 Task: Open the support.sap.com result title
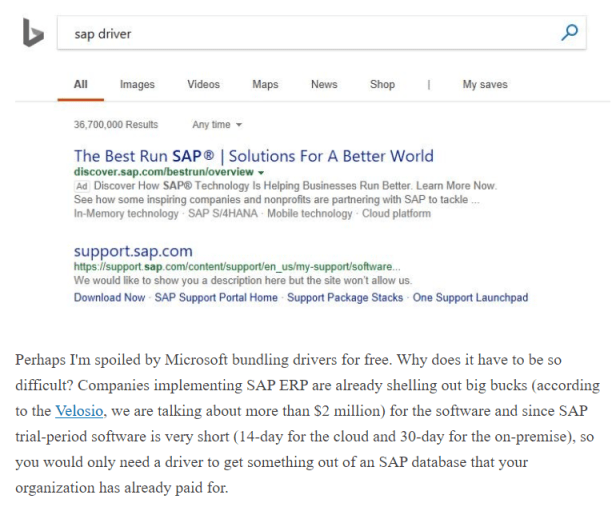133,251
